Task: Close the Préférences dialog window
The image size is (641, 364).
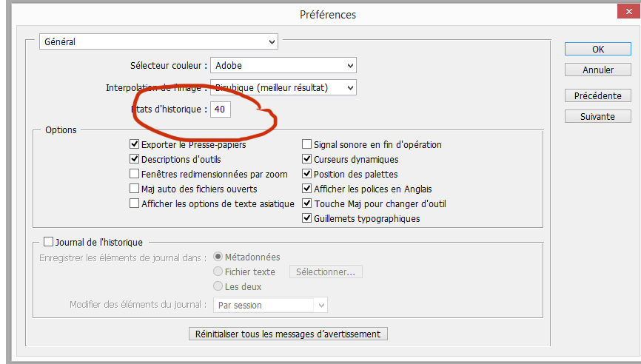Action: coord(628,13)
